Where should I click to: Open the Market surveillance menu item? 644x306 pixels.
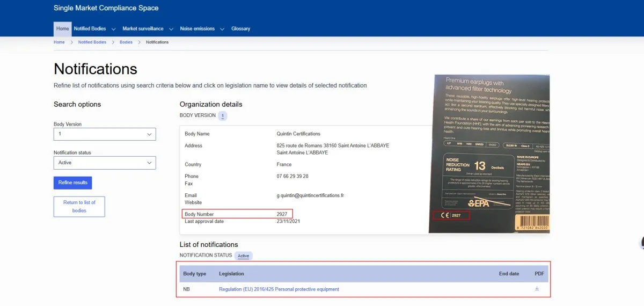coord(143,29)
